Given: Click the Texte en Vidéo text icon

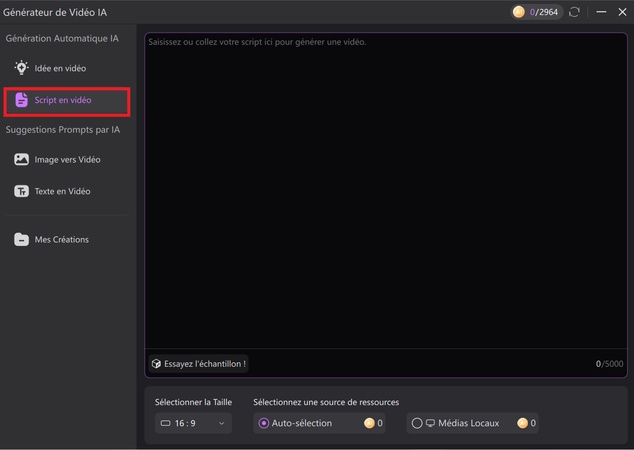Looking at the screenshot, I should 21,191.
